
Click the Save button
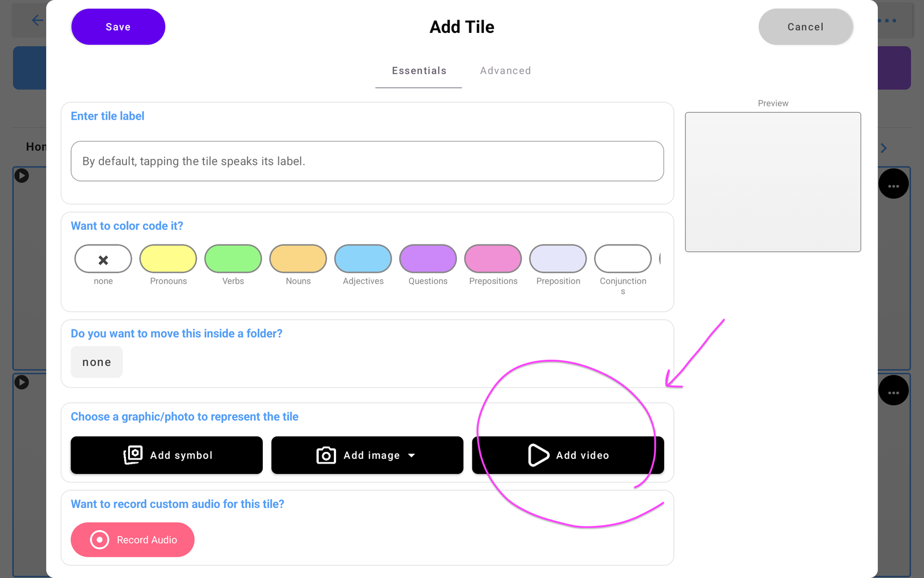[x=118, y=27]
